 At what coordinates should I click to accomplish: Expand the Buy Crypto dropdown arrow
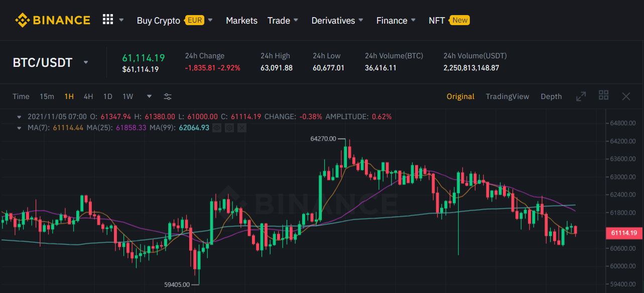pos(210,21)
